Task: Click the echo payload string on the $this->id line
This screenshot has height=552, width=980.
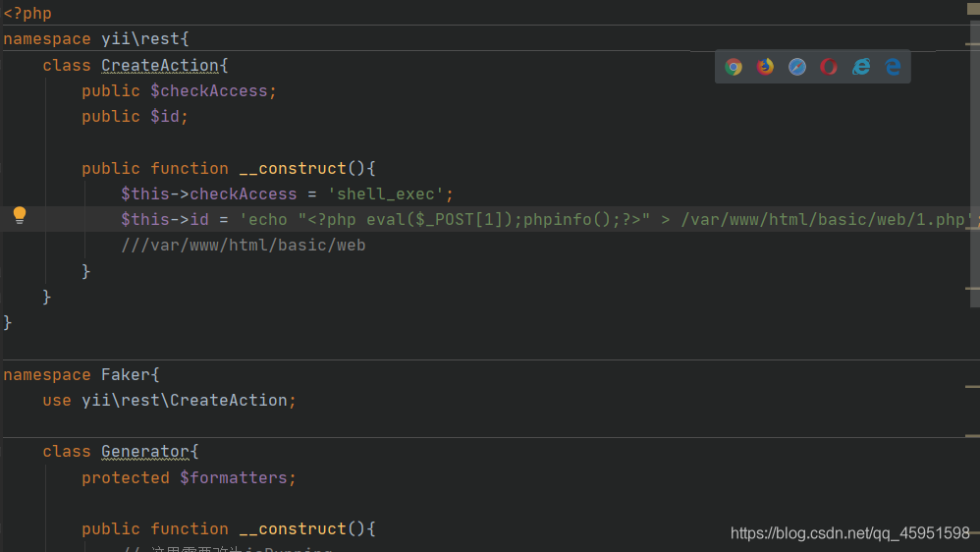Action: 608,220
